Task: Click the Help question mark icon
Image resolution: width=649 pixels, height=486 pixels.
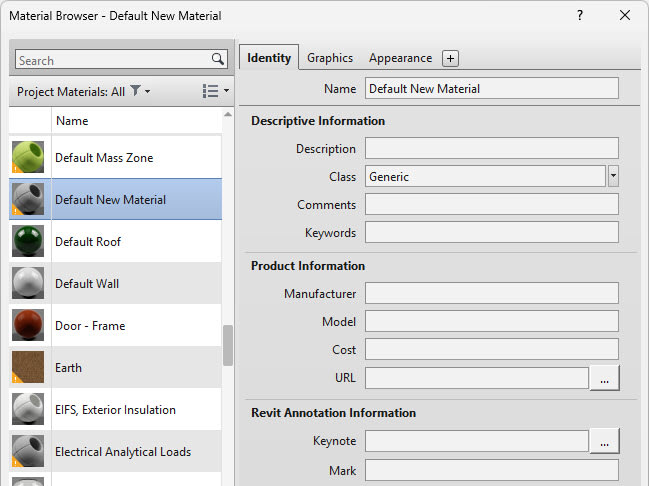Action: click(580, 16)
